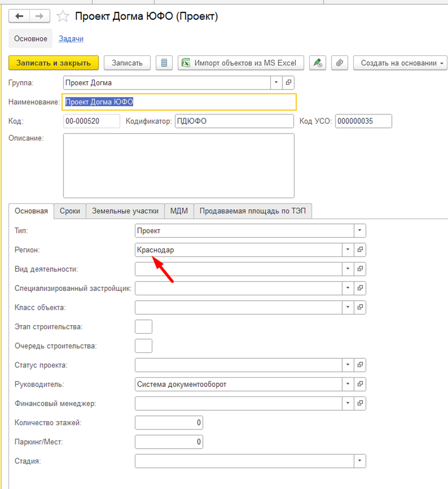Viewport: 448px width, 489px height.
Task: Follow the Задачи link
Action: [x=71, y=38]
